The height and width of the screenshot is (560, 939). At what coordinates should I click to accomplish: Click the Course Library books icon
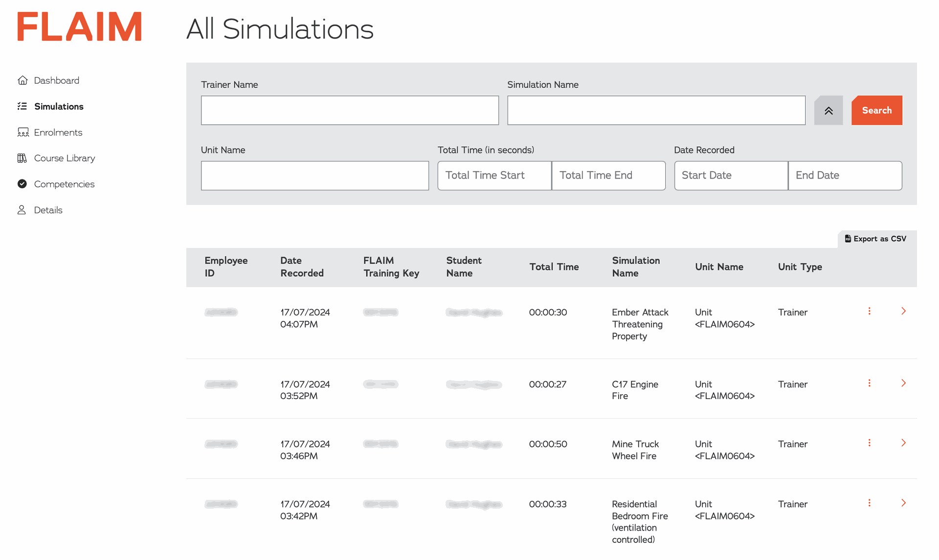point(22,158)
